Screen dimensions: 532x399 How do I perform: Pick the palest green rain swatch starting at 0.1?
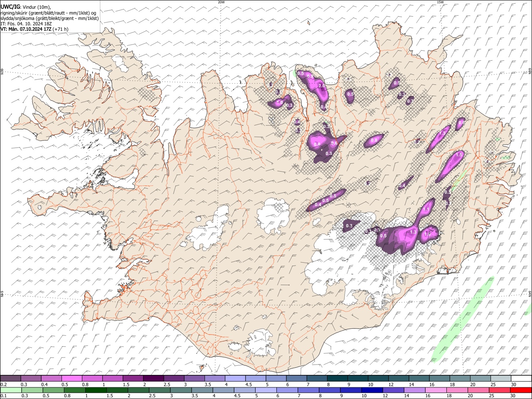click(10, 390)
